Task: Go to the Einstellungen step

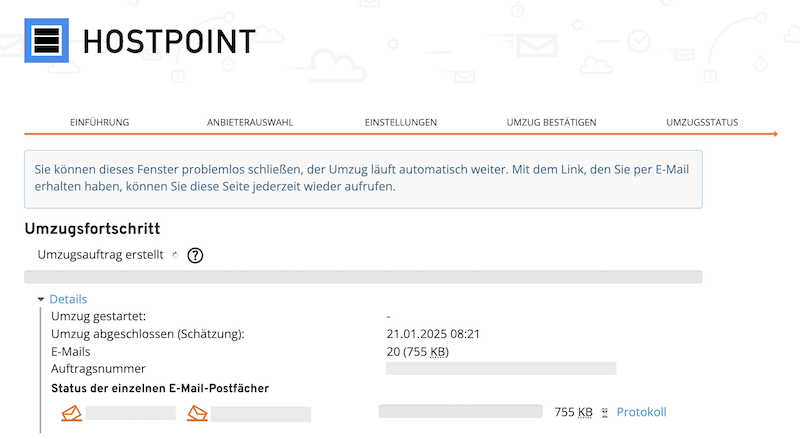Action: click(401, 123)
